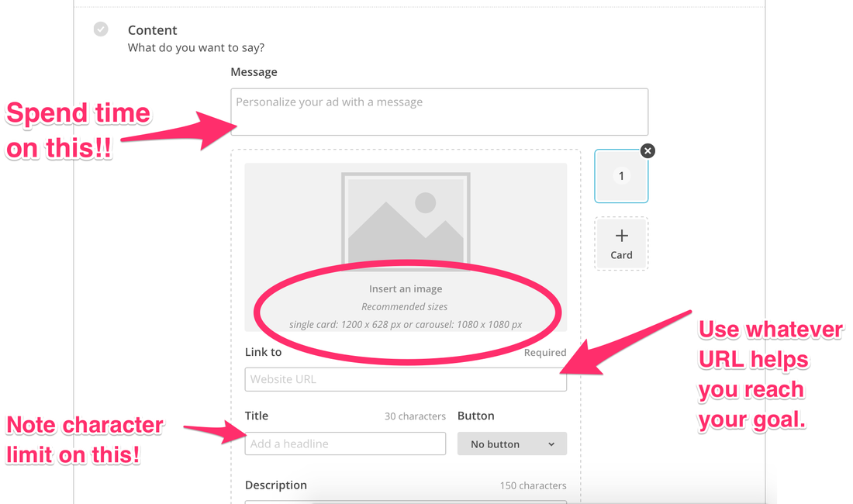The width and height of the screenshot is (853, 504).
Task: Click the plus icon to add Card
Action: click(x=621, y=236)
